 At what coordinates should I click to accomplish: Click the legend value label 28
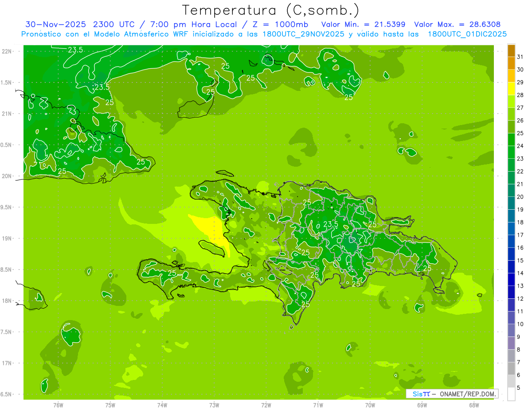coord(520,95)
